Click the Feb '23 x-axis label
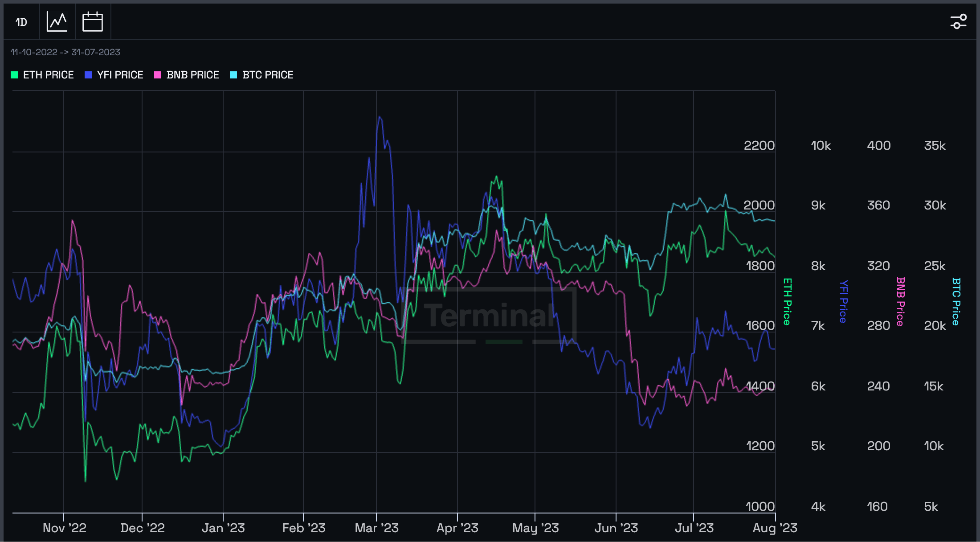The width and height of the screenshot is (980, 542). [304, 528]
